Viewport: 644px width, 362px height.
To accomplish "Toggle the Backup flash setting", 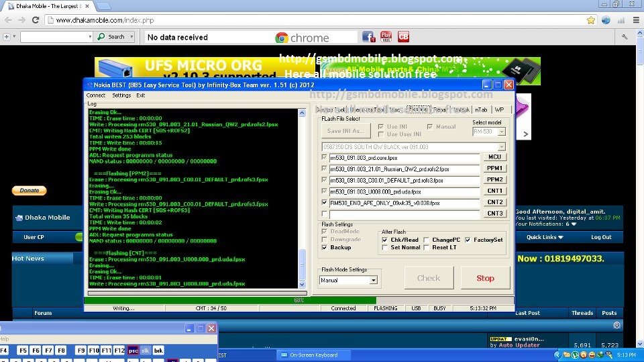I will [325, 247].
